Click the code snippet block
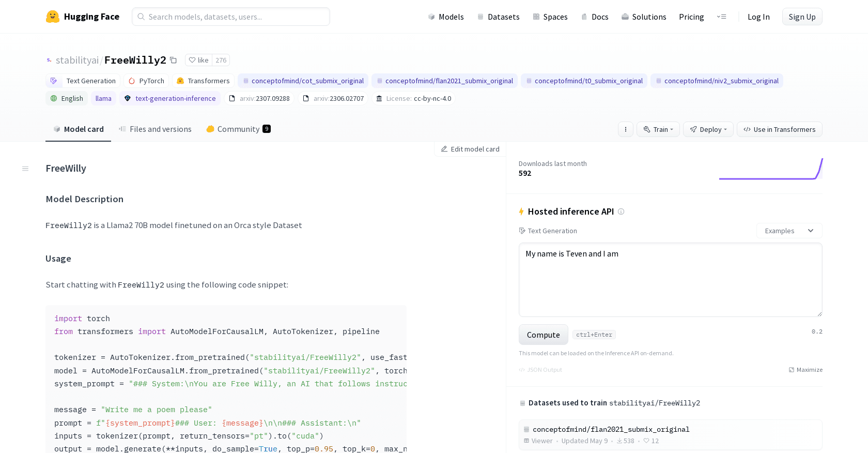The width and height of the screenshot is (868, 453). point(226,380)
